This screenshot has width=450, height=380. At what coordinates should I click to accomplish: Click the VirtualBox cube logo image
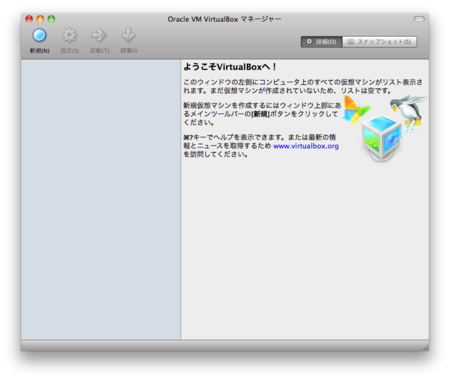click(x=381, y=137)
